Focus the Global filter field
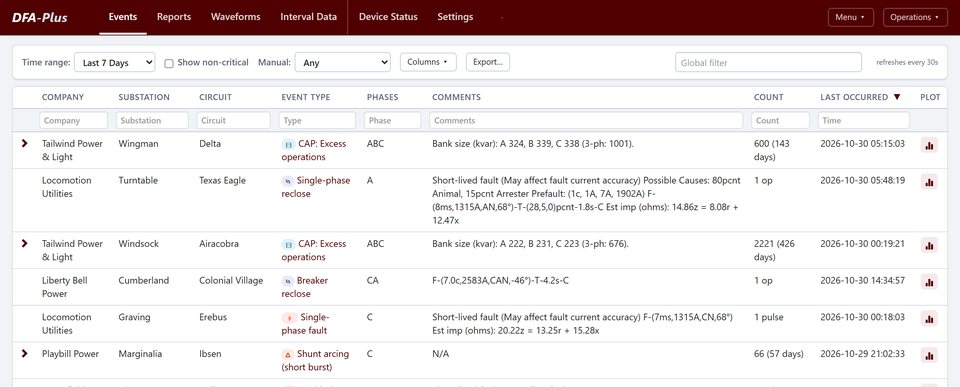 point(768,62)
